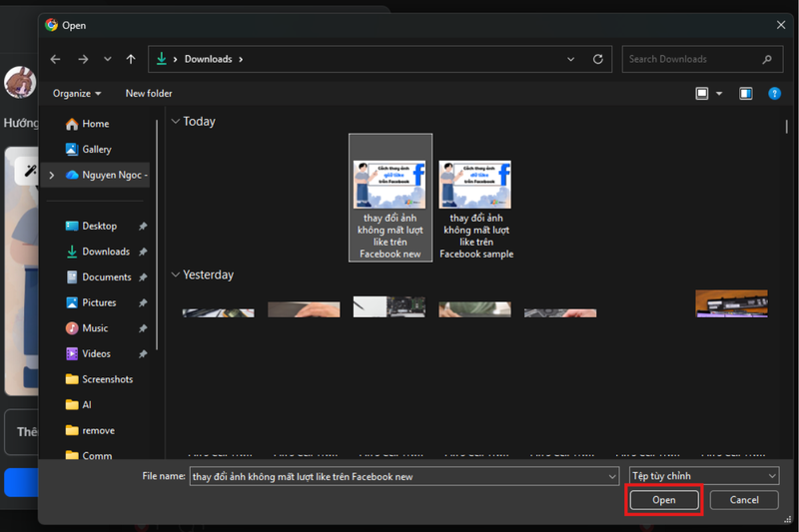Open the Organize menu
The image size is (799, 532).
coord(77,94)
